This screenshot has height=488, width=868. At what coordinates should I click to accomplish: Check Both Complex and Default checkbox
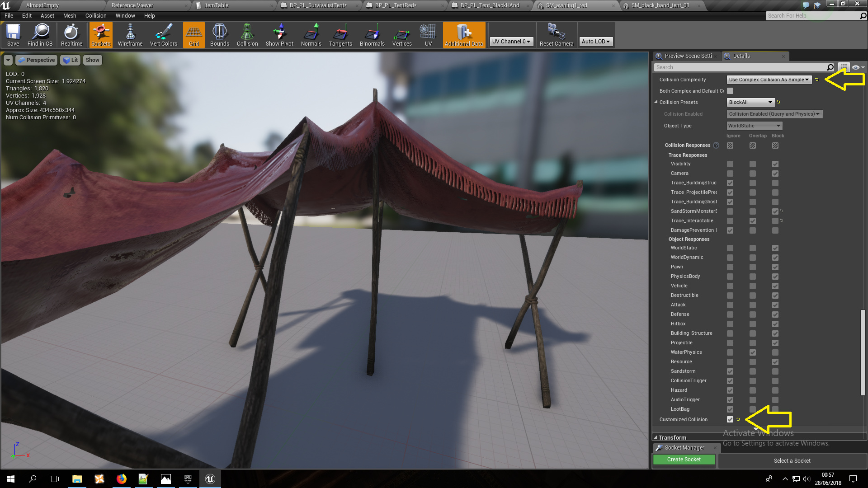pos(730,91)
